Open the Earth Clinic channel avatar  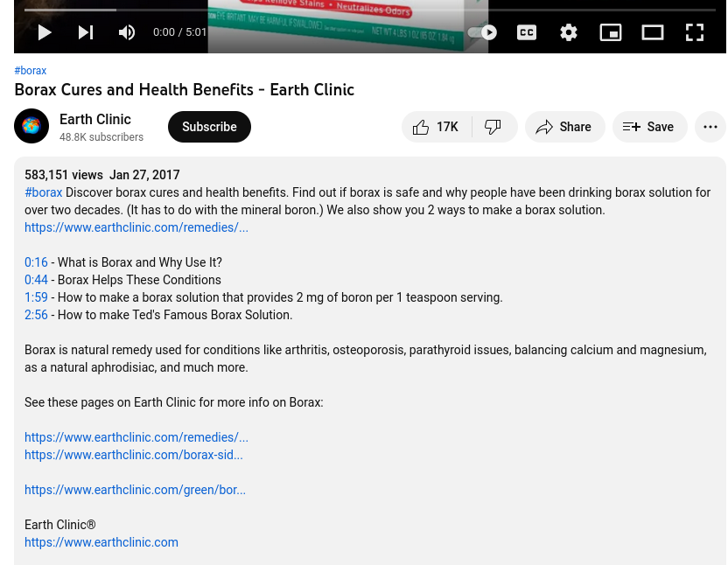click(31, 126)
